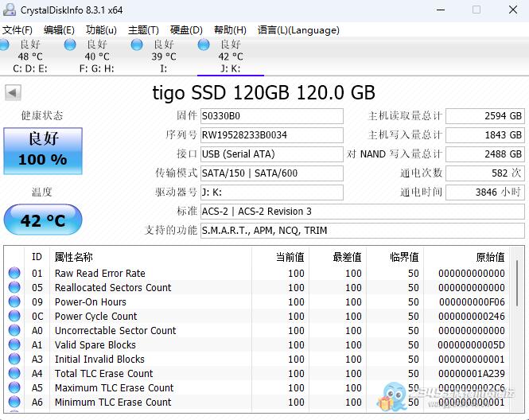Click the status icon for Valid Spare Blocks
The image size is (529, 420).
point(14,344)
